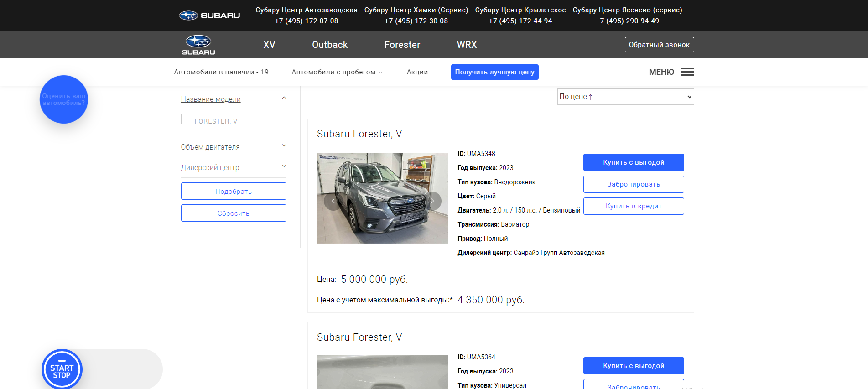Click the 'Трансмиссия: Вариатор' line
The height and width of the screenshot is (389, 868).
click(494, 224)
